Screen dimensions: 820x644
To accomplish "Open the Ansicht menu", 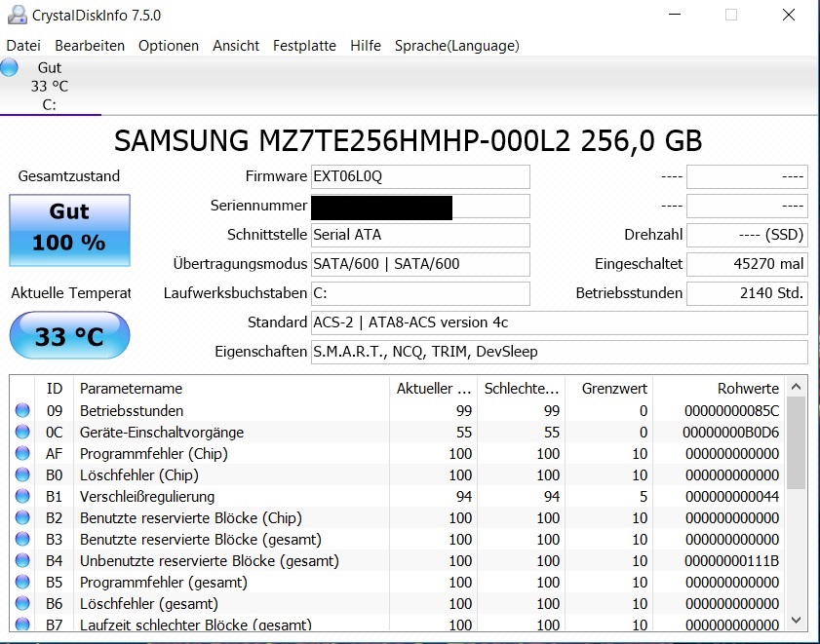I will pos(236,46).
